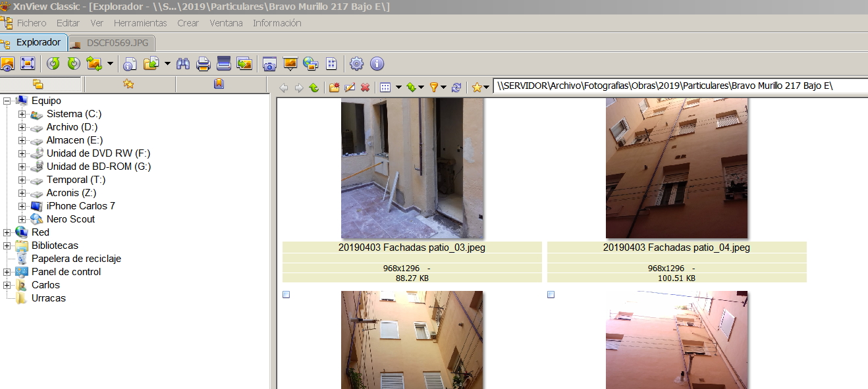Viewport: 868px width, 389px height.
Task: Expand the Panel de control node
Action: (7, 272)
